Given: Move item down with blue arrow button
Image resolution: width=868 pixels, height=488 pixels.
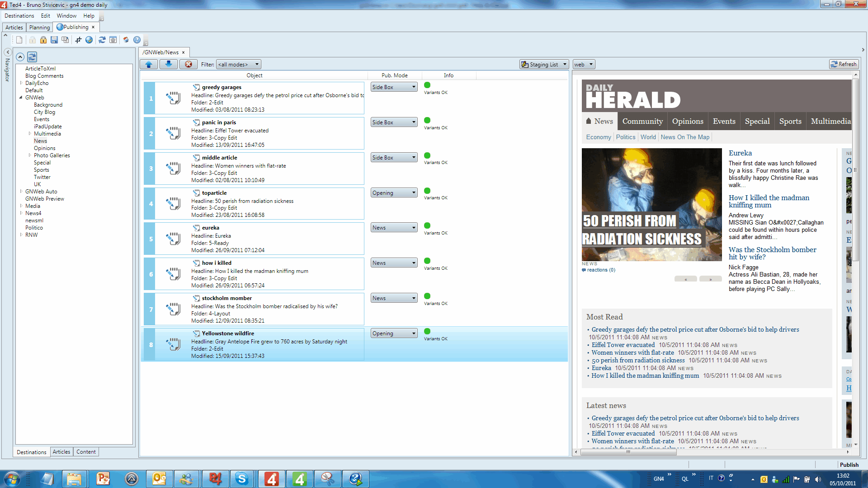Looking at the screenshot, I should click(169, 64).
